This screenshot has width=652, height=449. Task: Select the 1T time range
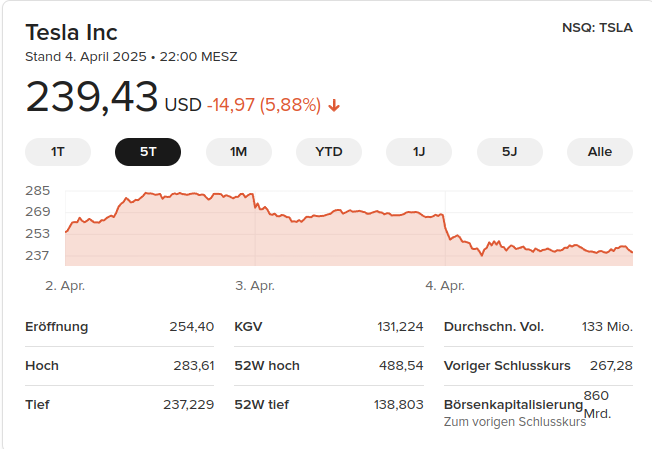tap(58, 152)
